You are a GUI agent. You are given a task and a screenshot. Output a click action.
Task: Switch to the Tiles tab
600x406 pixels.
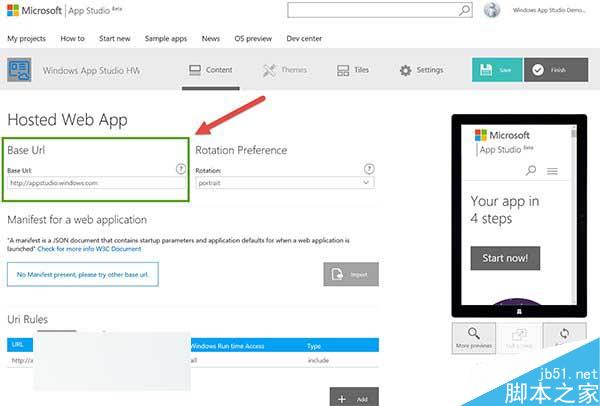tap(352, 70)
